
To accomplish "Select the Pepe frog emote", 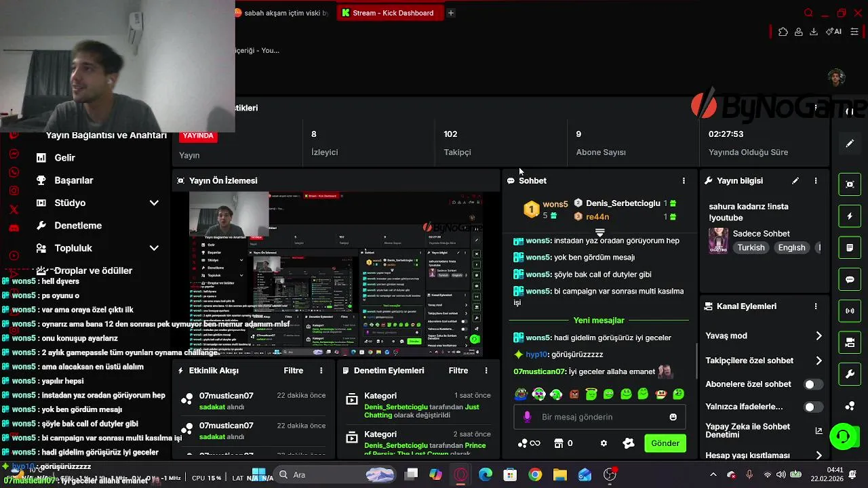I will (521, 394).
